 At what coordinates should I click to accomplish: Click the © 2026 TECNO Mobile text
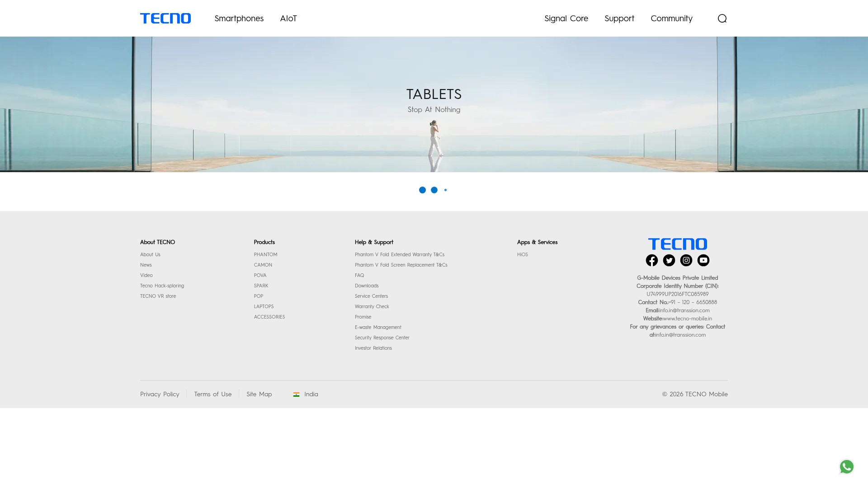[695, 394]
